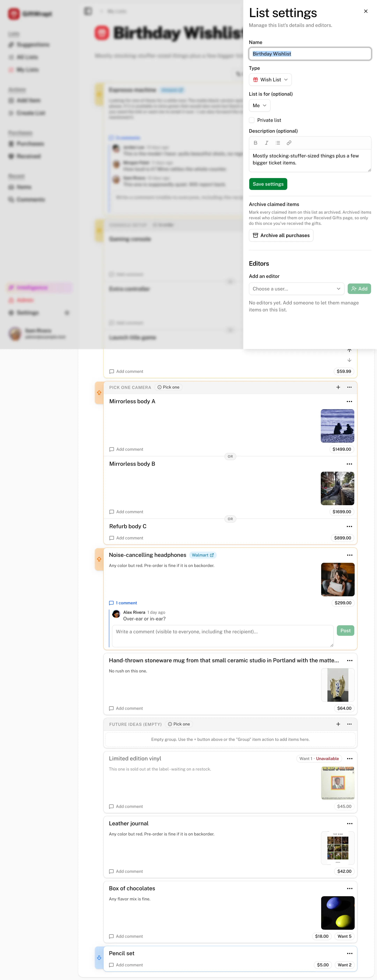Viewport: 377px width, 980px height.
Task: Close the List settings panel
Action: click(x=366, y=11)
